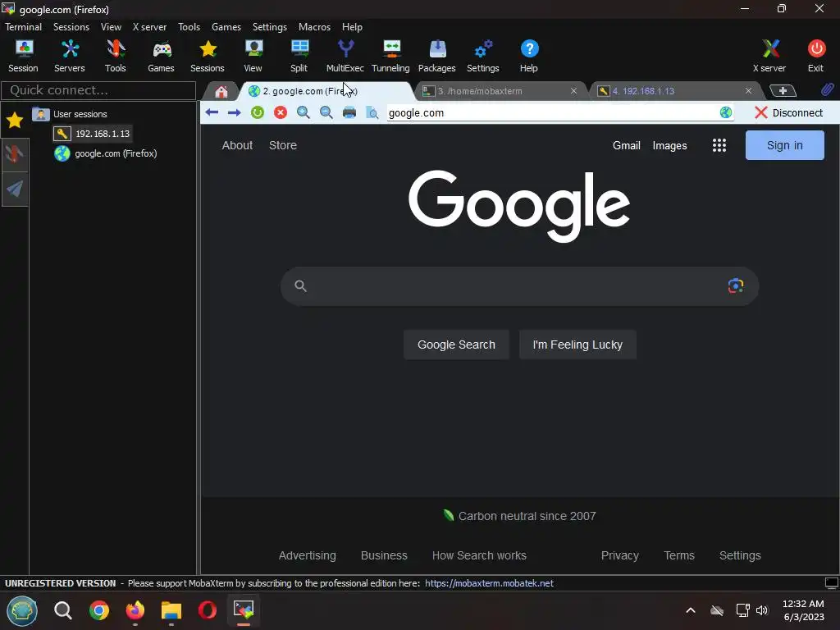Reload page with the green refresh icon
840x630 pixels.
pos(258,112)
